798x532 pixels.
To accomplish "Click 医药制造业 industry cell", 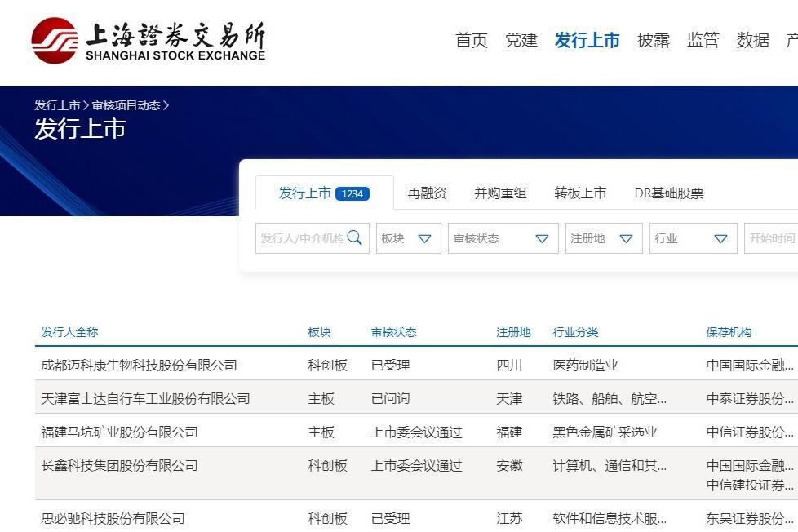I will [x=585, y=365].
